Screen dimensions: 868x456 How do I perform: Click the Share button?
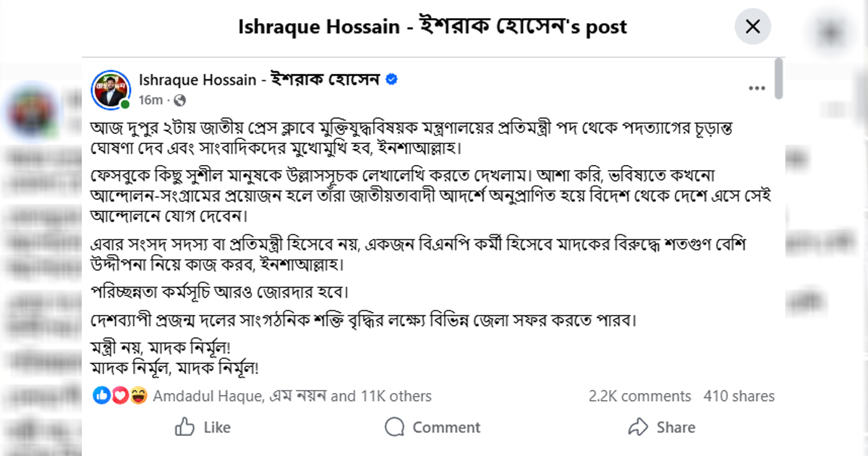(661, 427)
